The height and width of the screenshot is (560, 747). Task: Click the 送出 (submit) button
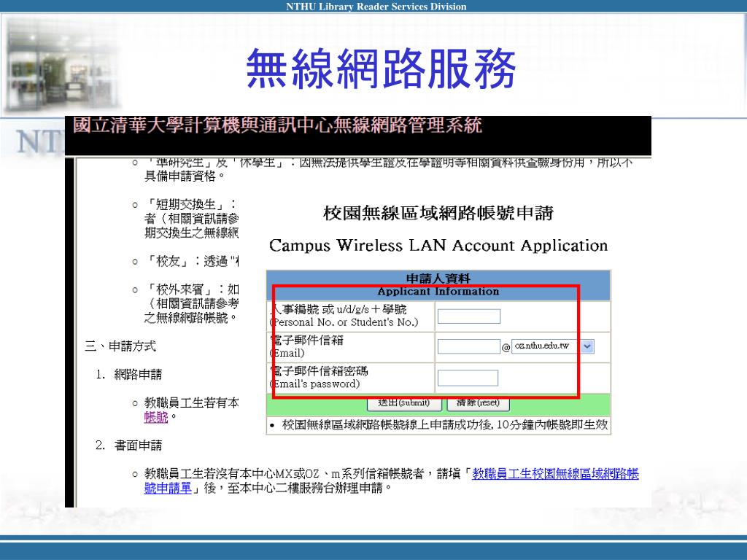point(404,402)
